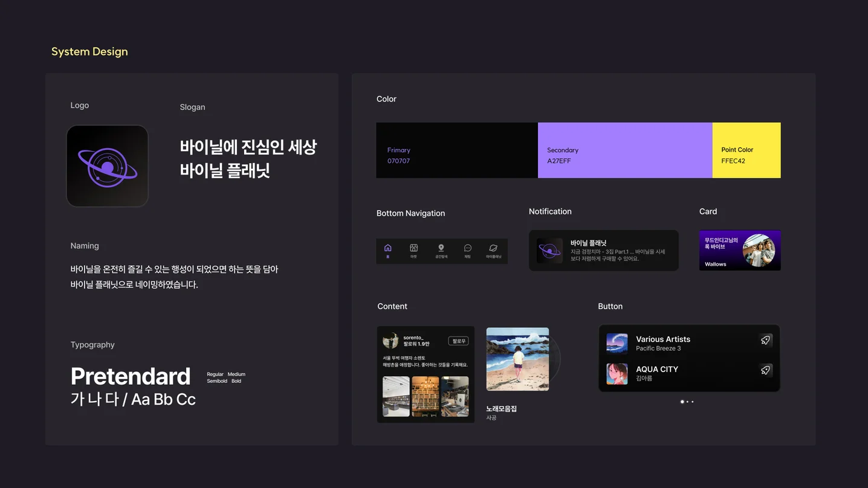Click the rocket icon for AQUA CITY
The width and height of the screenshot is (868, 488).
tap(765, 370)
